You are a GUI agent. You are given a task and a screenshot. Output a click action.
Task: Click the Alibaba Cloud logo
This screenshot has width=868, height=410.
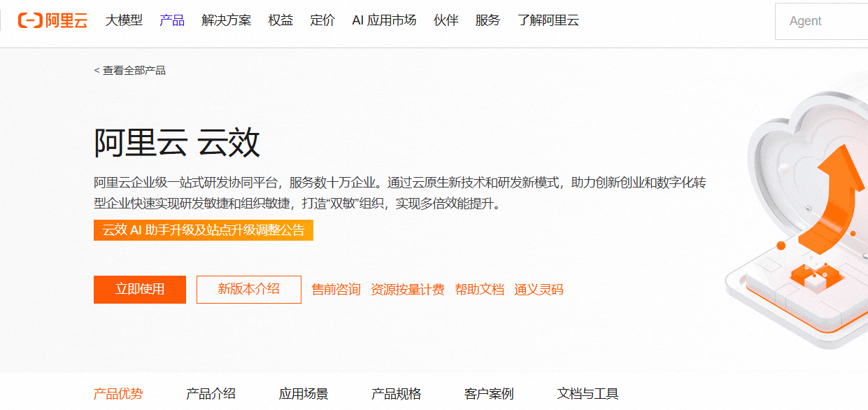52,20
